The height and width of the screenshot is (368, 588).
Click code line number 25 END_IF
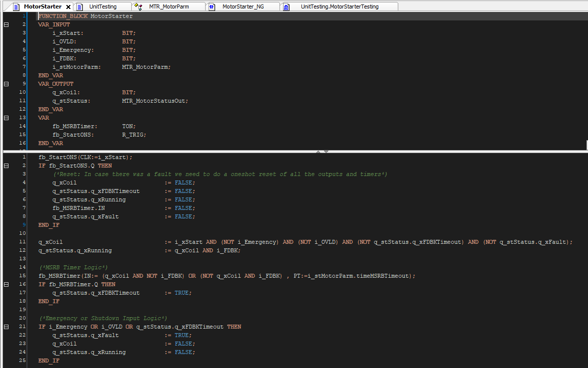(49, 361)
